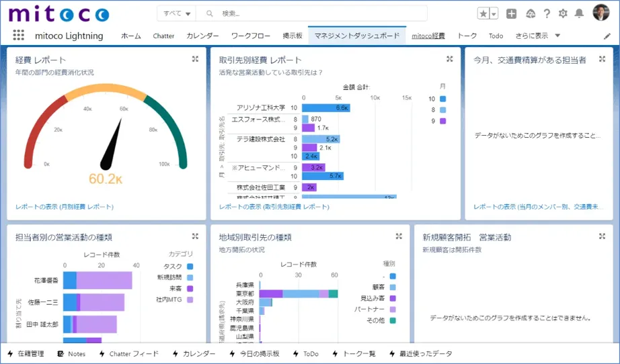
Task: Open the Notes utility bar item
Action: [x=71, y=354]
